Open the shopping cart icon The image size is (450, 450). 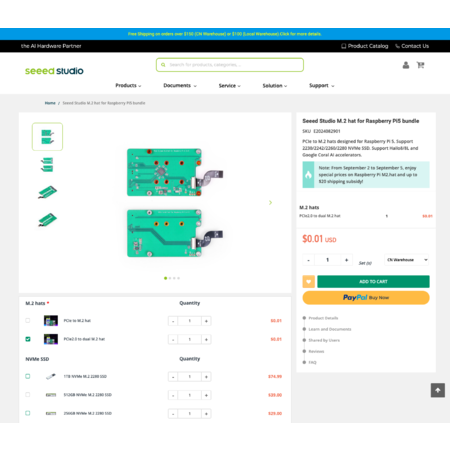tap(420, 65)
